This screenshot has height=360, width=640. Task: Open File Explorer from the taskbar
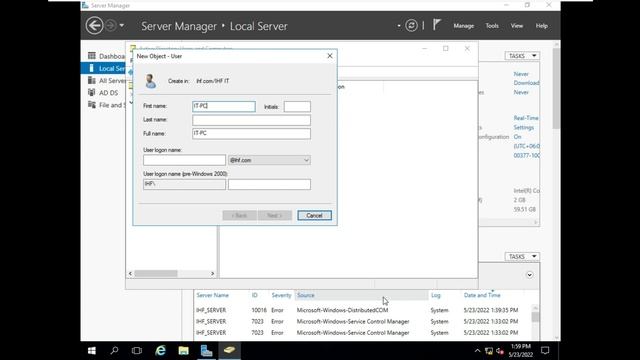tap(183, 351)
